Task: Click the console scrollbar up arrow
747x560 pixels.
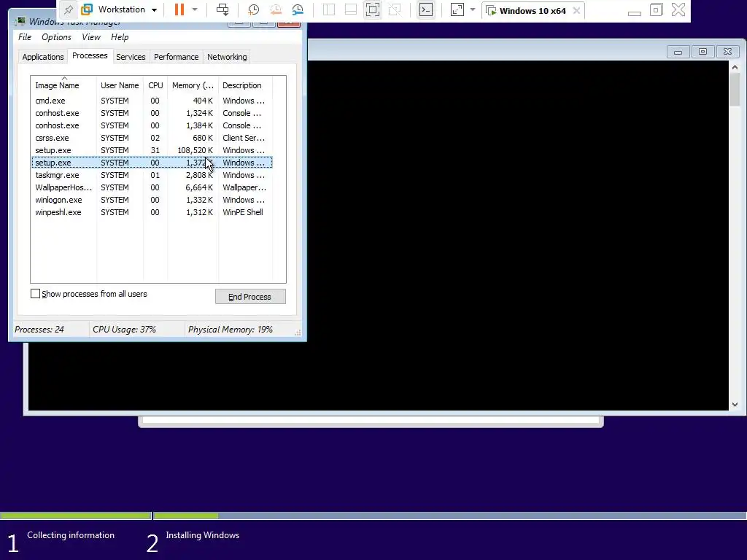Action: click(x=735, y=68)
